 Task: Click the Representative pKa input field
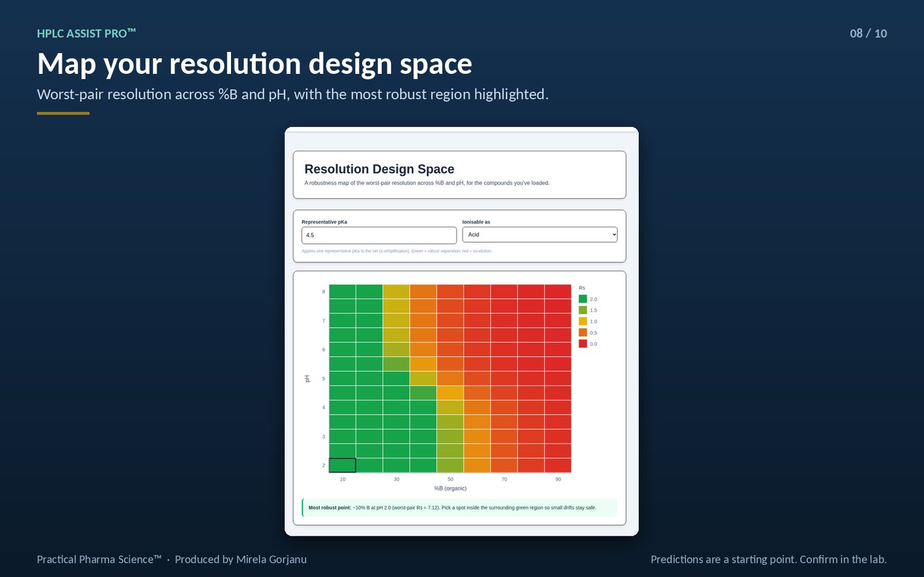[x=379, y=235]
